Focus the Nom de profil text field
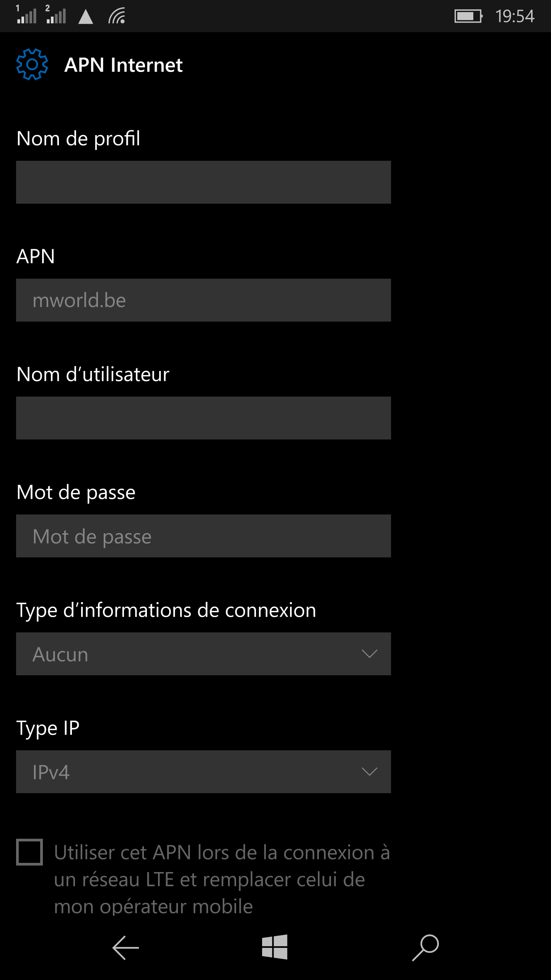This screenshot has height=980, width=551. tap(203, 182)
